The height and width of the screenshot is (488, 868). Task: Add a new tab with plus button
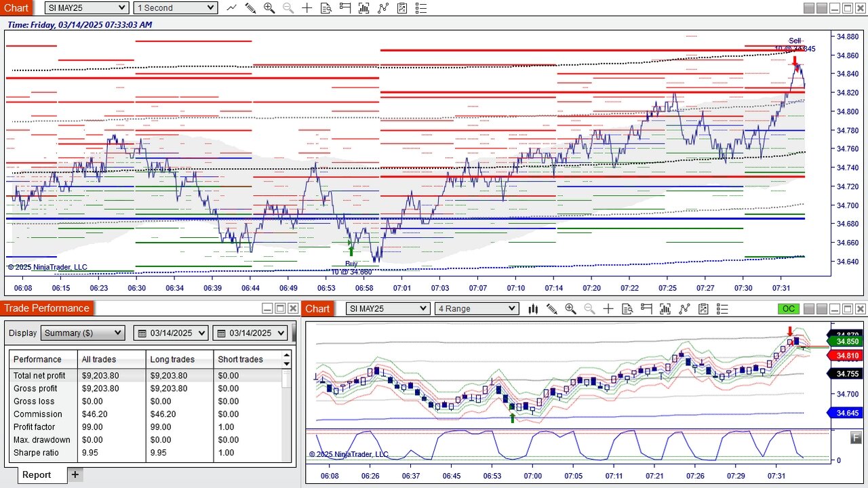coord(75,474)
